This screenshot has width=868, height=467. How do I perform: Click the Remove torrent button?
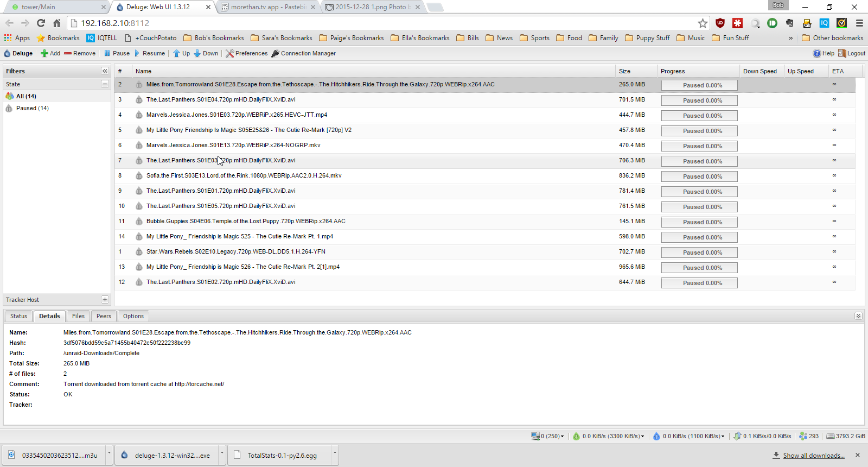coord(79,53)
